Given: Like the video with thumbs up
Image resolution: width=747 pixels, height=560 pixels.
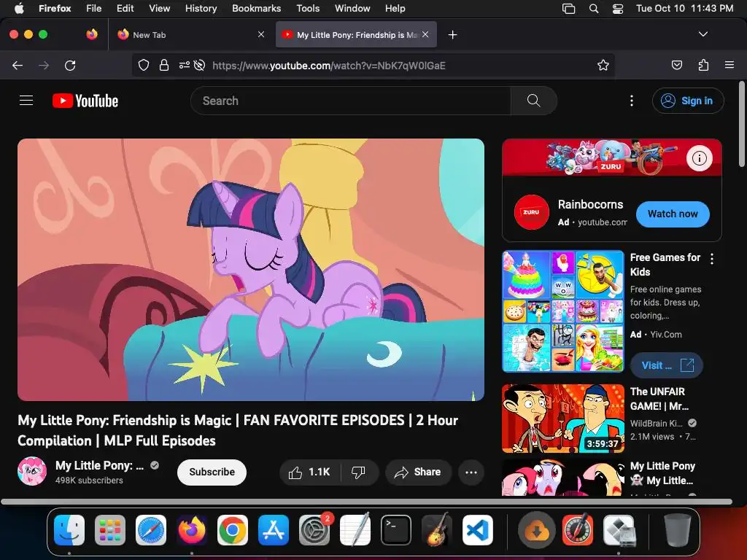Looking at the screenshot, I should 310,472.
